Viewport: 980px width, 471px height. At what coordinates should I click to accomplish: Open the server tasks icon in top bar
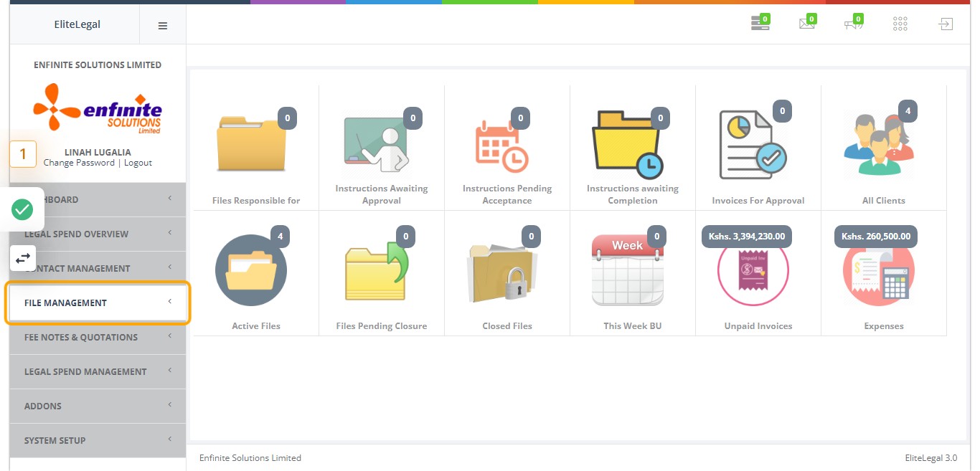coord(759,24)
